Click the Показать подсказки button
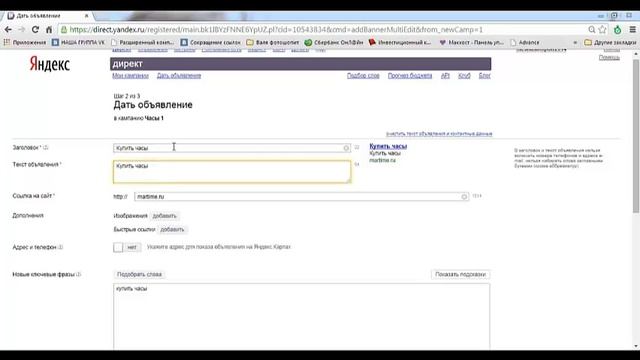The image size is (640, 360). [x=460, y=275]
